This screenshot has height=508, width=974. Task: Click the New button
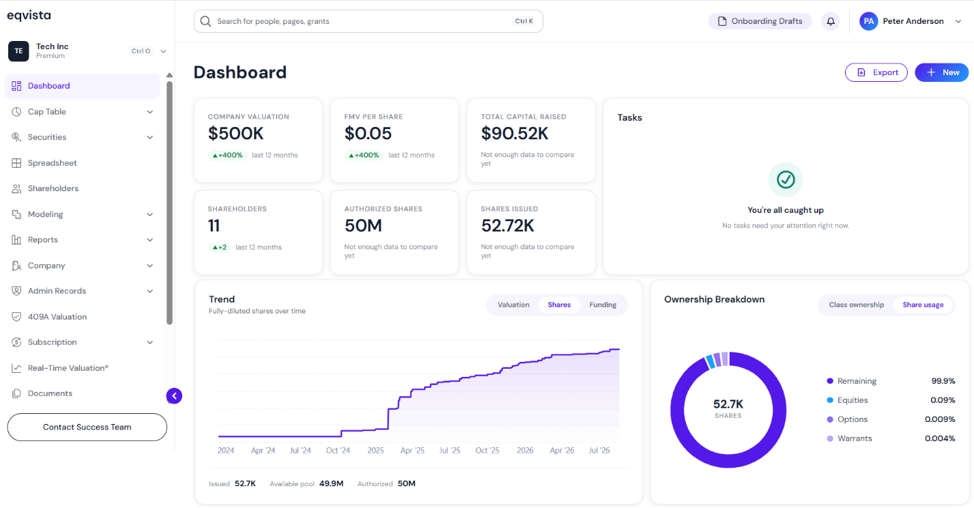point(942,73)
